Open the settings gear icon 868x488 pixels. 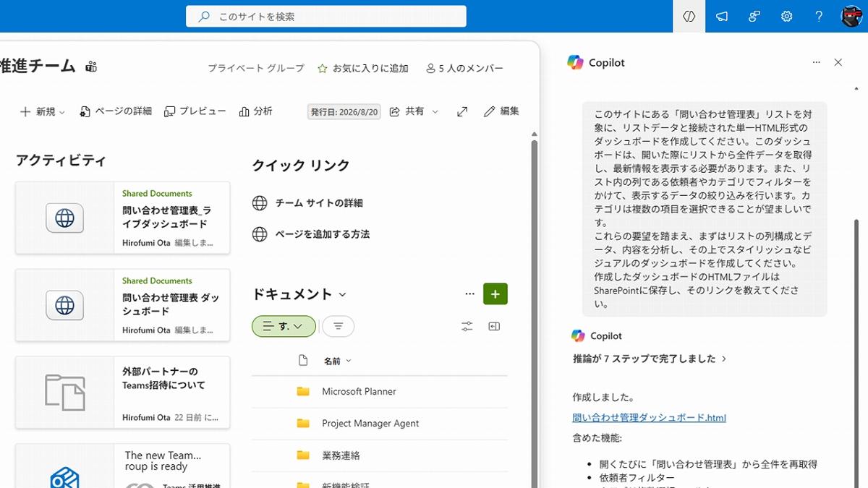click(787, 16)
